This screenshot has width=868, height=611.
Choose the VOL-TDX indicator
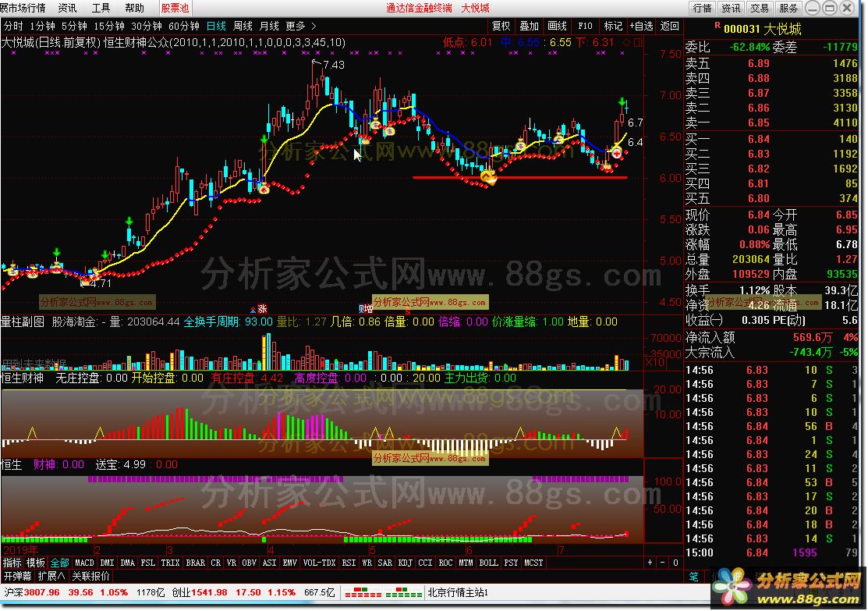320,563
